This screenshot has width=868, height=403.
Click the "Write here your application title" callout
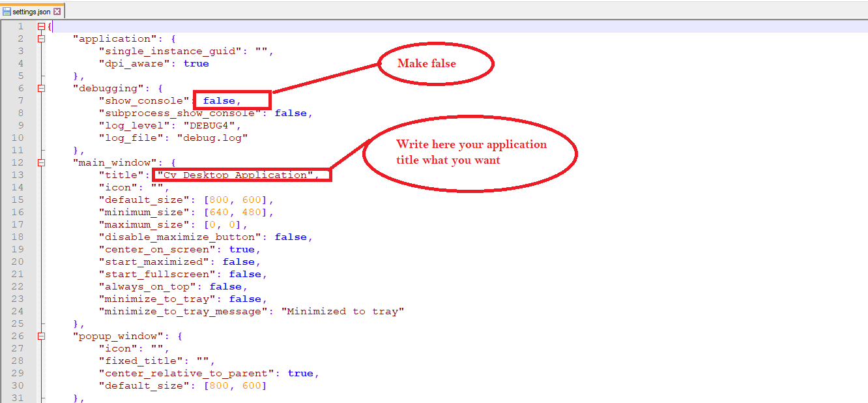coord(470,153)
